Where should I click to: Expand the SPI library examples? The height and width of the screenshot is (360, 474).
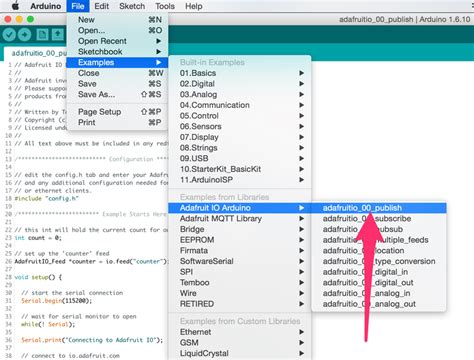240,272
